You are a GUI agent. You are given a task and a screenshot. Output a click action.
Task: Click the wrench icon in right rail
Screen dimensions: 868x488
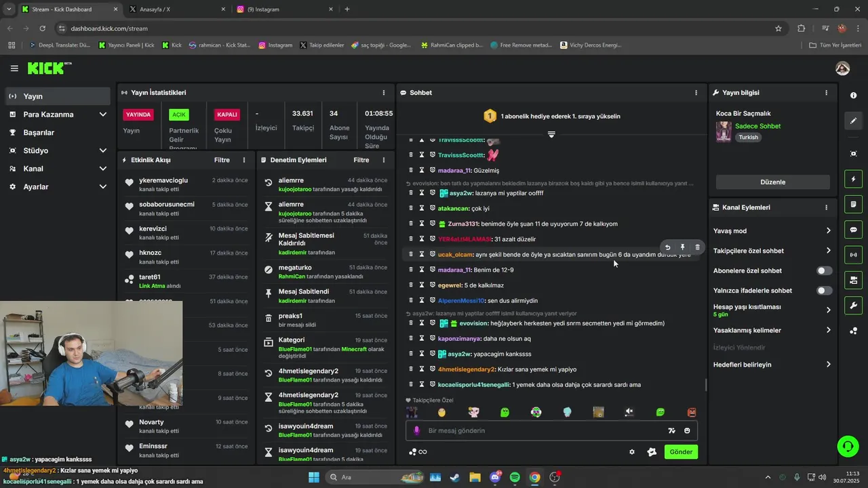coord(853,305)
